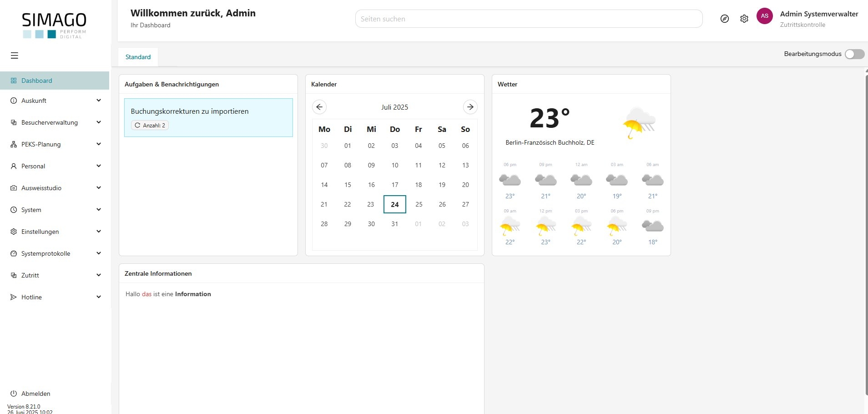Click the Wetter panel title
The height and width of the screenshot is (414, 868).
(x=507, y=84)
